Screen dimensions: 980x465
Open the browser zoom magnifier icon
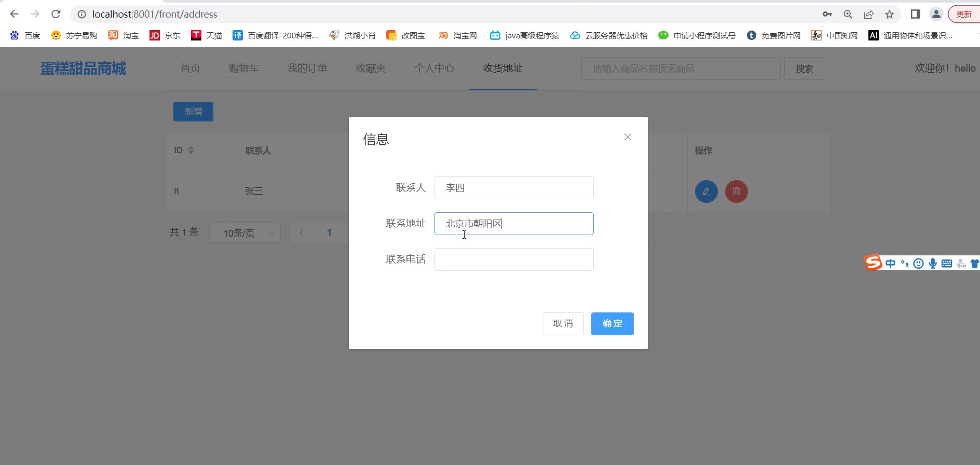tap(848, 14)
